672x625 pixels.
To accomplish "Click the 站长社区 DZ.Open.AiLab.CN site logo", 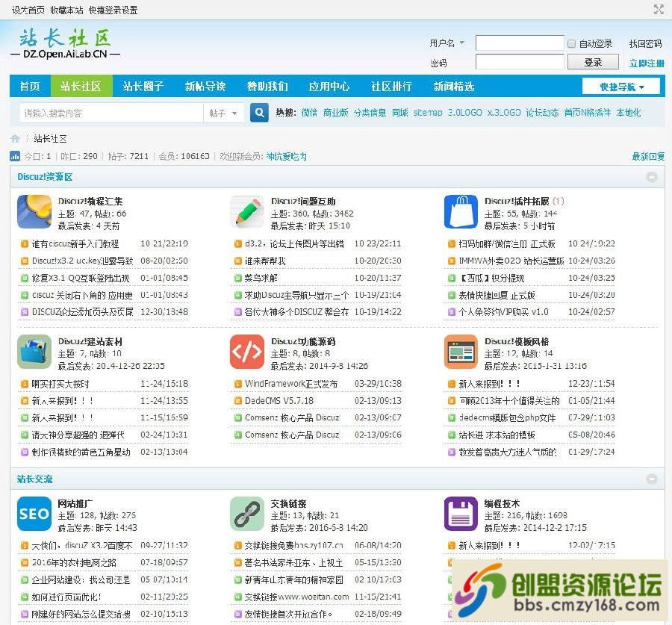I will pos(65,44).
